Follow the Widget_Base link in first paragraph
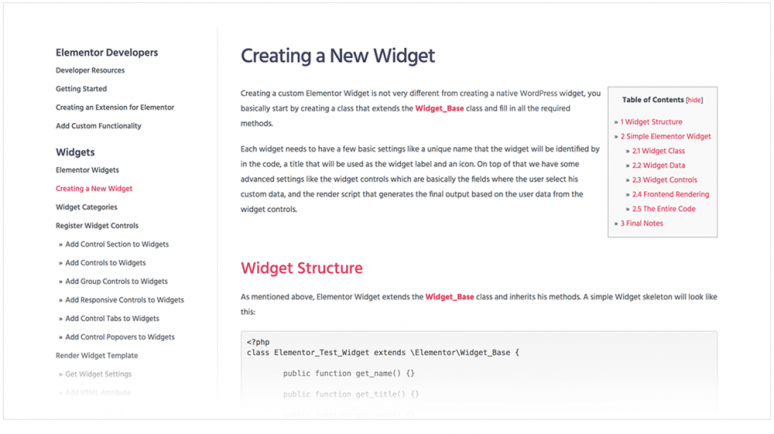Viewport: 774px width, 434px height. [x=439, y=108]
